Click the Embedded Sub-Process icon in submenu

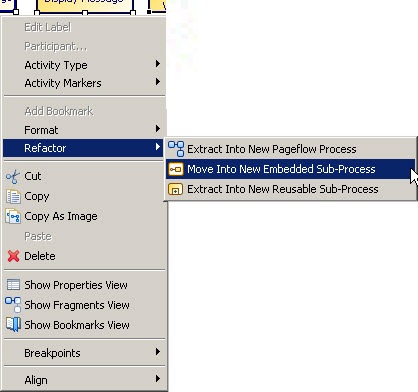point(176,169)
